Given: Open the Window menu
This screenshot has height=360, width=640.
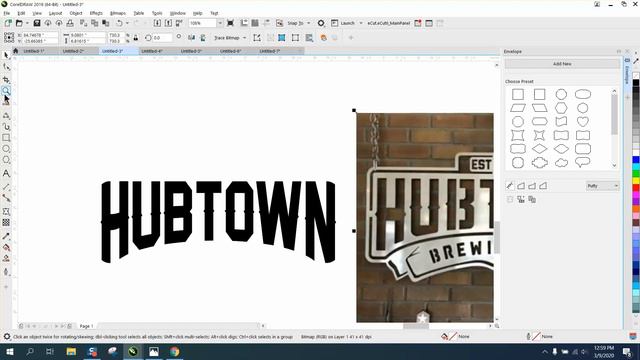Looking at the screenshot, I should pyautogui.click(x=178, y=13).
